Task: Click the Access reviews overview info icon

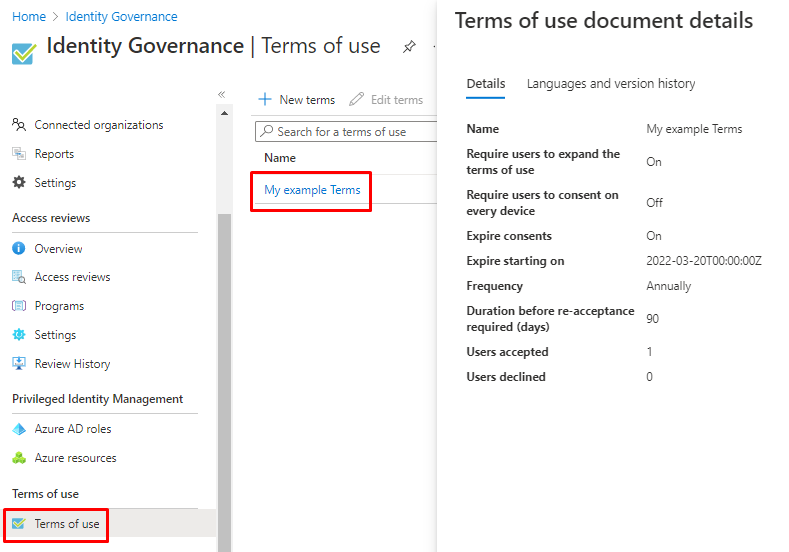Action: [x=19, y=249]
